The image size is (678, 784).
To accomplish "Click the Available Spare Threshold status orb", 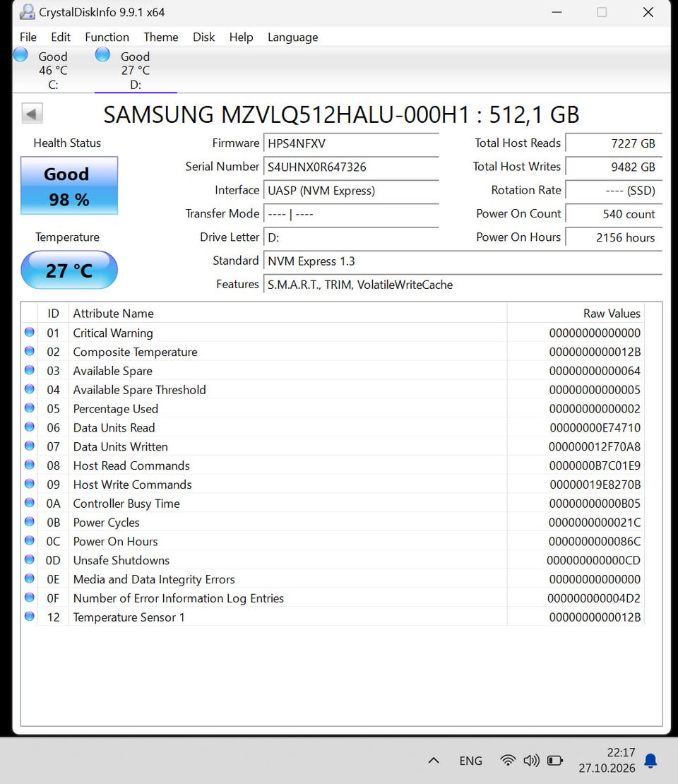I will coord(30,389).
